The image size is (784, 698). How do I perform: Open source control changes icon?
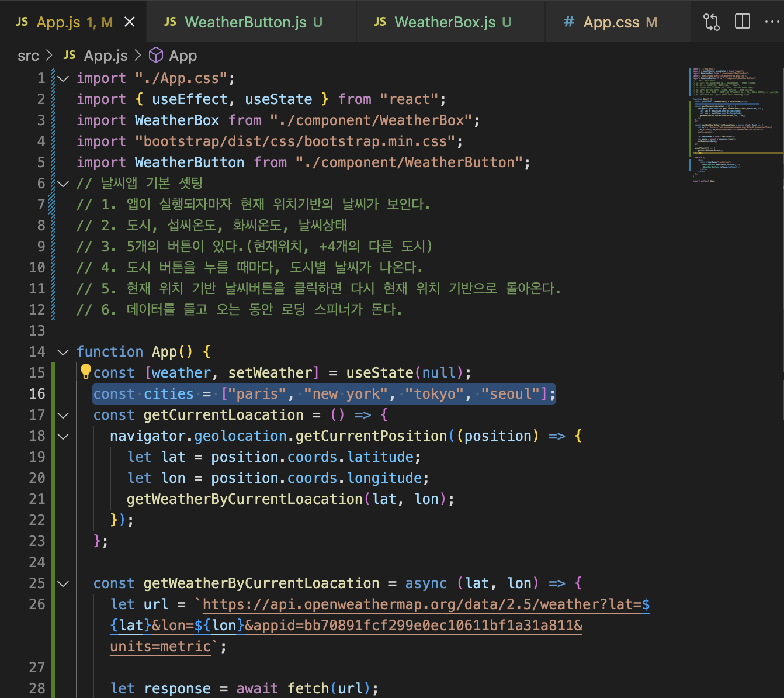pyautogui.click(x=712, y=22)
